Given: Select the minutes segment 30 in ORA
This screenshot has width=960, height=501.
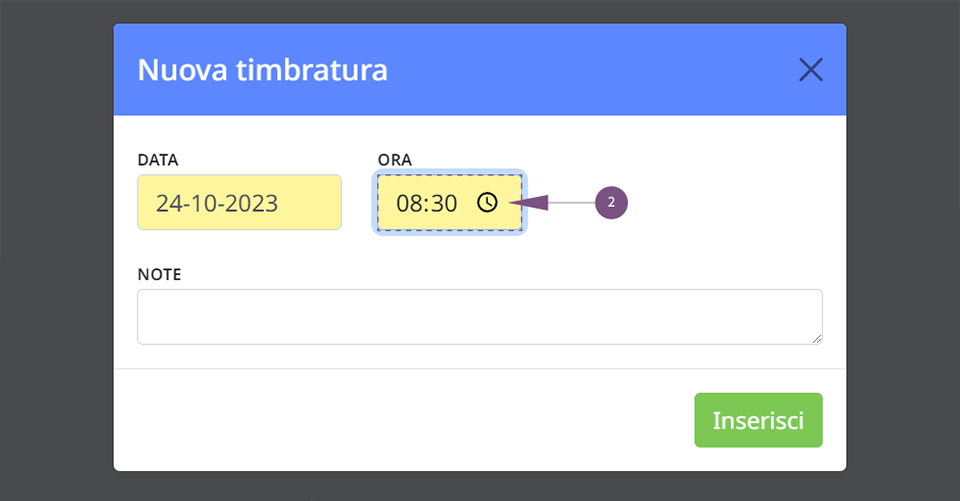Looking at the screenshot, I should coord(443,203).
